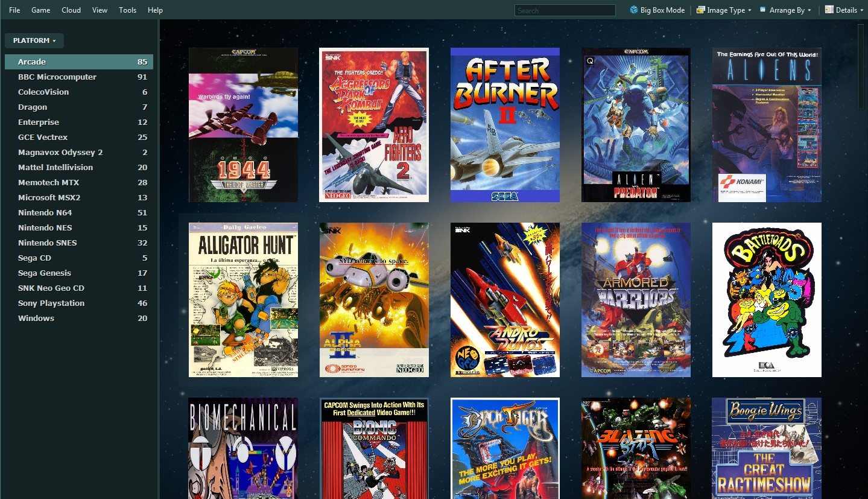The width and height of the screenshot is (868, 499).
Task: Select the Blazing Star cover
Action: (636, 448)
